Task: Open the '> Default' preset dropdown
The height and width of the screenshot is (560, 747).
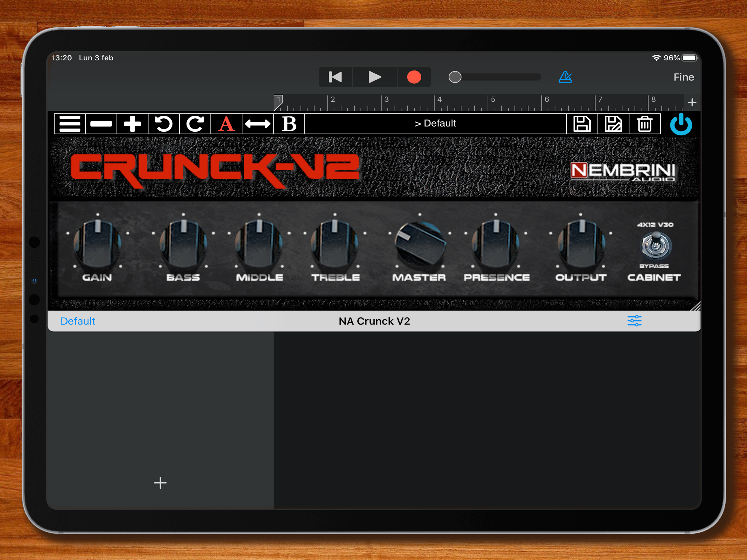Action: pyautogui.click(x=435, y=124)
